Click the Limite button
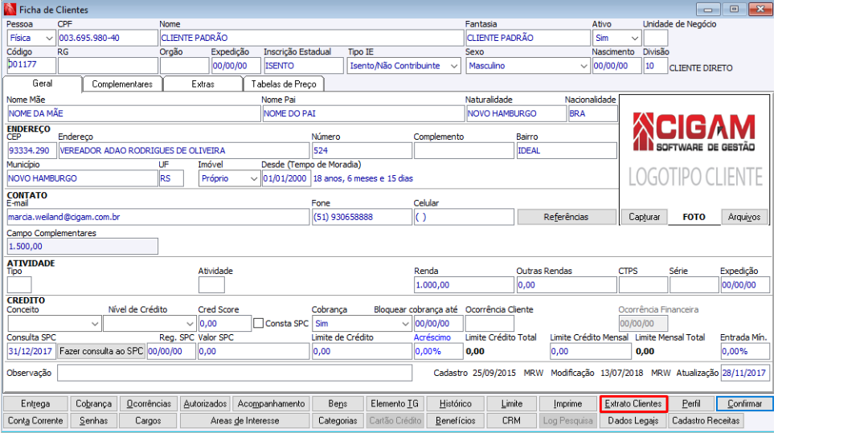The width and height of the screenshot is (868, 433). [511, 404]
